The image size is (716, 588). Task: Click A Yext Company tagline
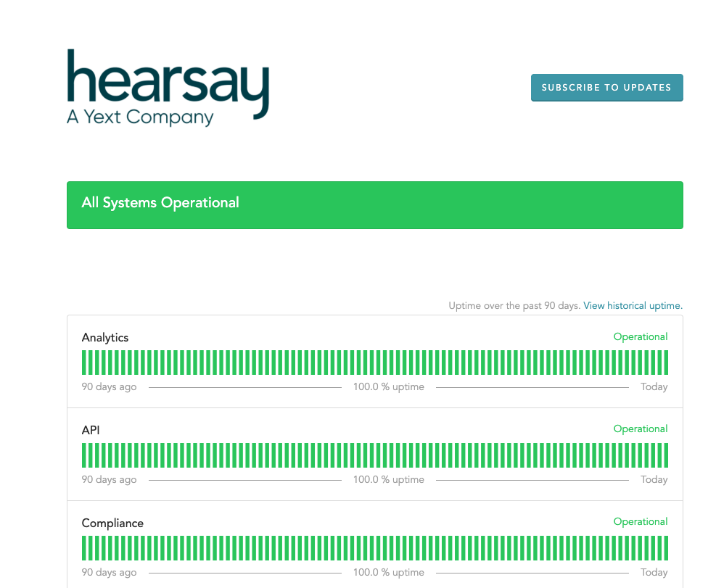pyautogui.click(x=140, y=117)
